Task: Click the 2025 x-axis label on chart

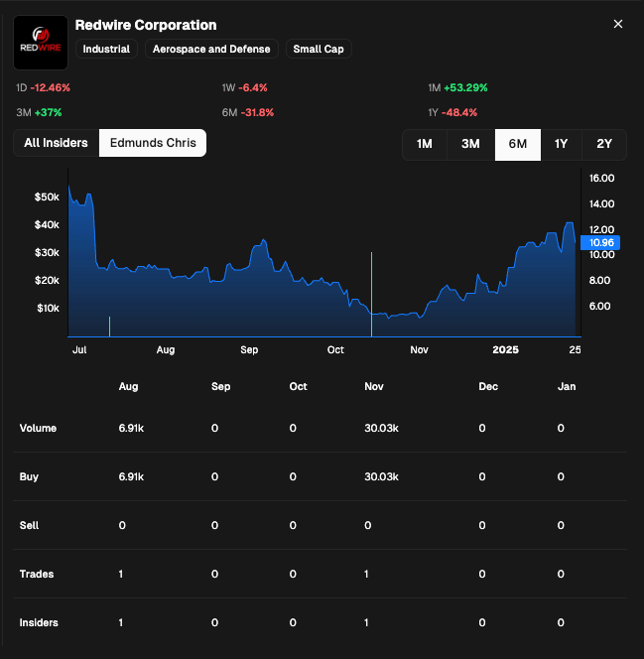Action: (x=505, y=349)
